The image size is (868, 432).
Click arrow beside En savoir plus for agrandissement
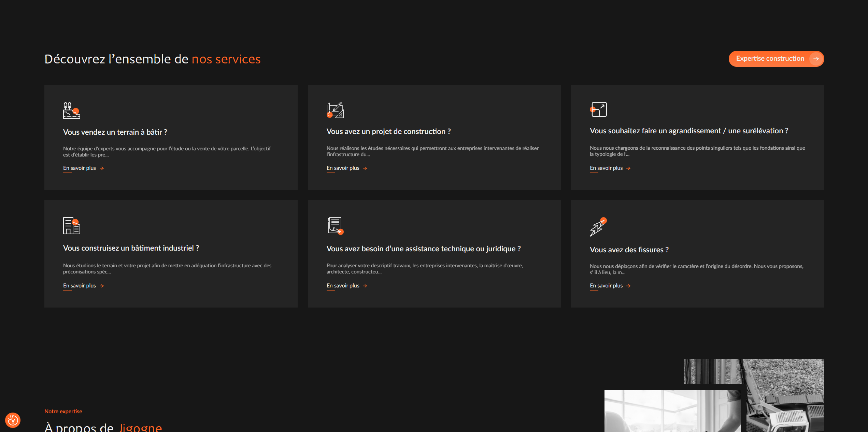click(x=628, y=168)
